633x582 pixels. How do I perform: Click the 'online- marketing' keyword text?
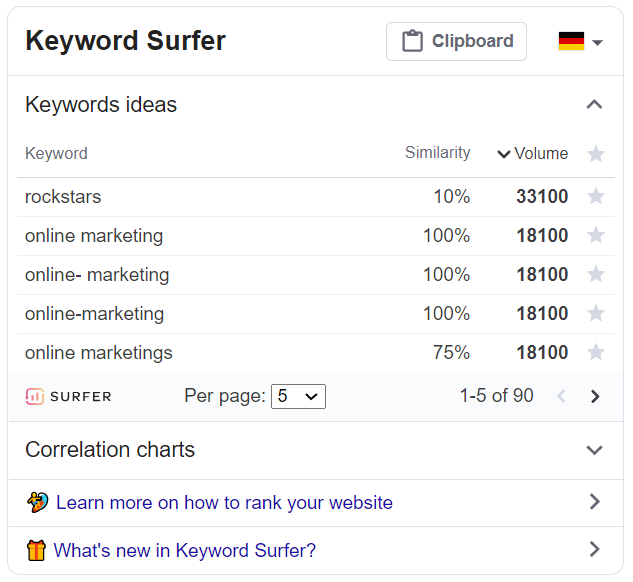tap(97, 275)
